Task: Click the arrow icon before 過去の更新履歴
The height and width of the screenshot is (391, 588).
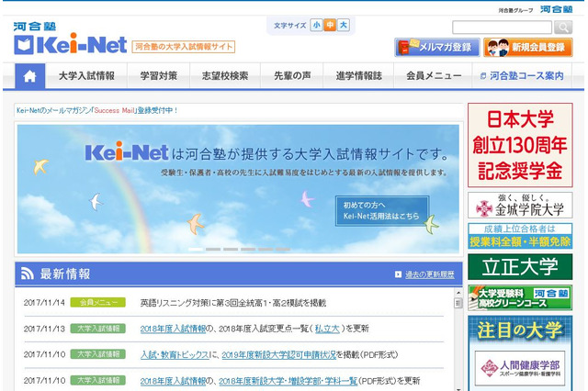Action: coord(398,274)
